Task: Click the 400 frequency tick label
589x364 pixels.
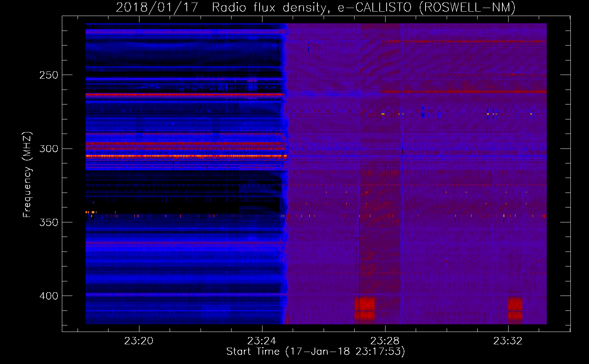Action: point(49,296)
